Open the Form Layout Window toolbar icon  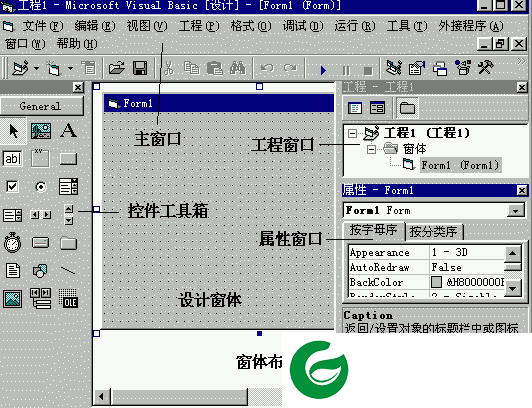tap(440, 69)
